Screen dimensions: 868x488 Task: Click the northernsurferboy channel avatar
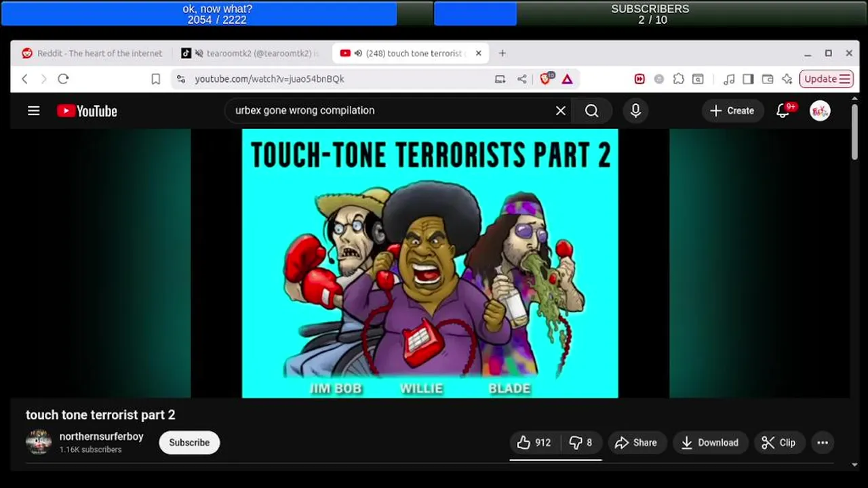pyautogui.click(x=39, y=442)
